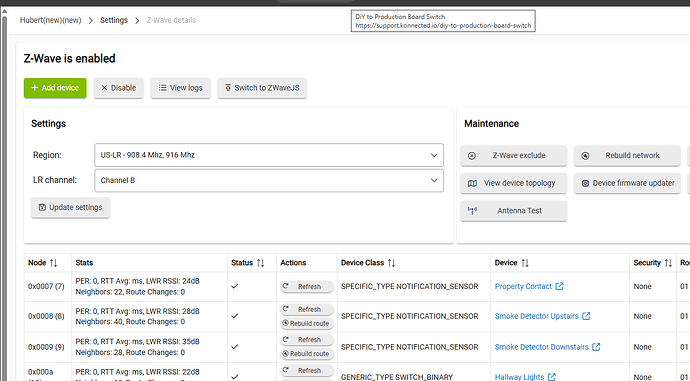The width and height of the screenshot is (690, 381).
Task: Click the plus icon in Add device
Action: [35, 88]
